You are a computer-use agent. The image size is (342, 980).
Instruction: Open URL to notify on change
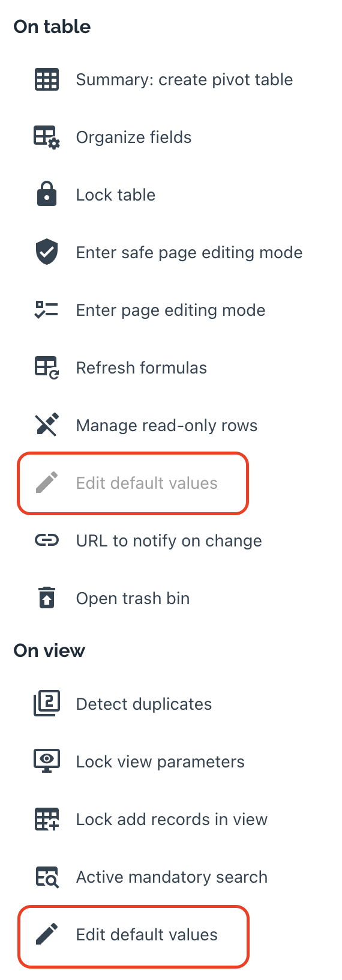click(x=169, y=541)
